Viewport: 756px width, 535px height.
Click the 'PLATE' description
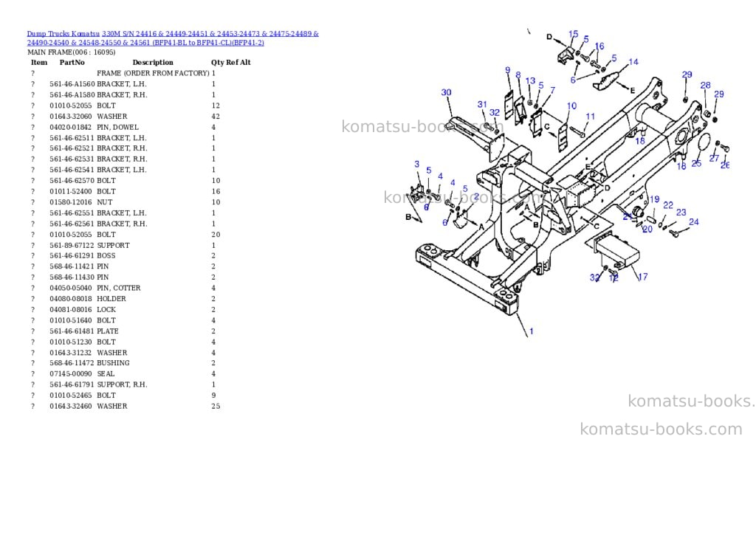(108, 331)
